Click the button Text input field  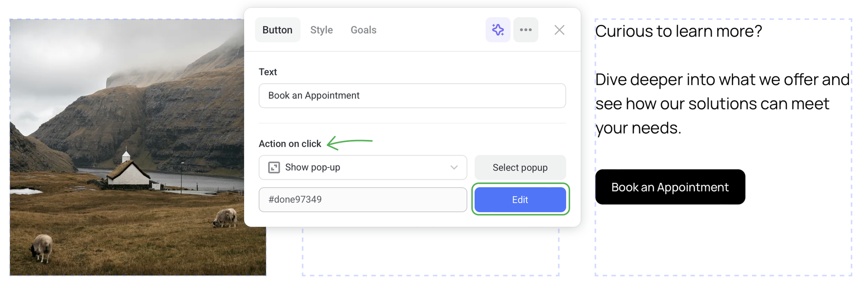pyautogui.click(x=412, y=95)
